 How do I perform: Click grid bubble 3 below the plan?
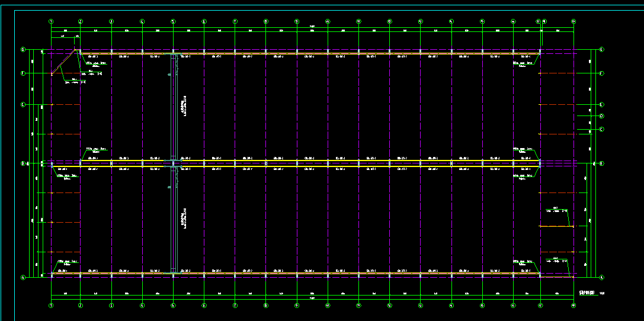click(111, 306)
